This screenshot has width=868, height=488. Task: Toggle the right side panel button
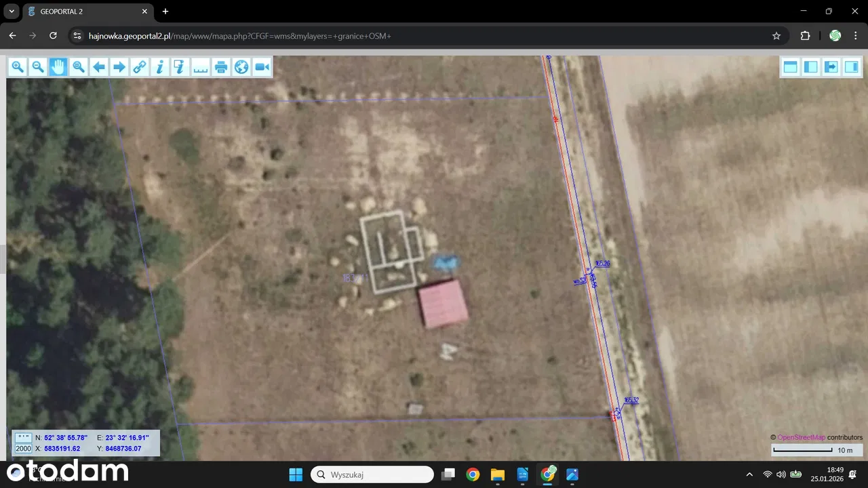[x=851, y=66]
